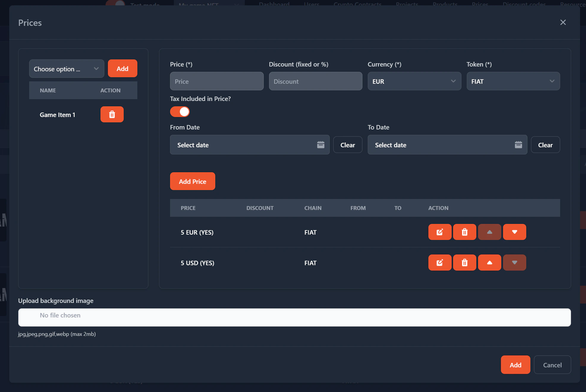Open the Choose option dropdown
Viewport: 586px width, 392px height.
[66, 69]
